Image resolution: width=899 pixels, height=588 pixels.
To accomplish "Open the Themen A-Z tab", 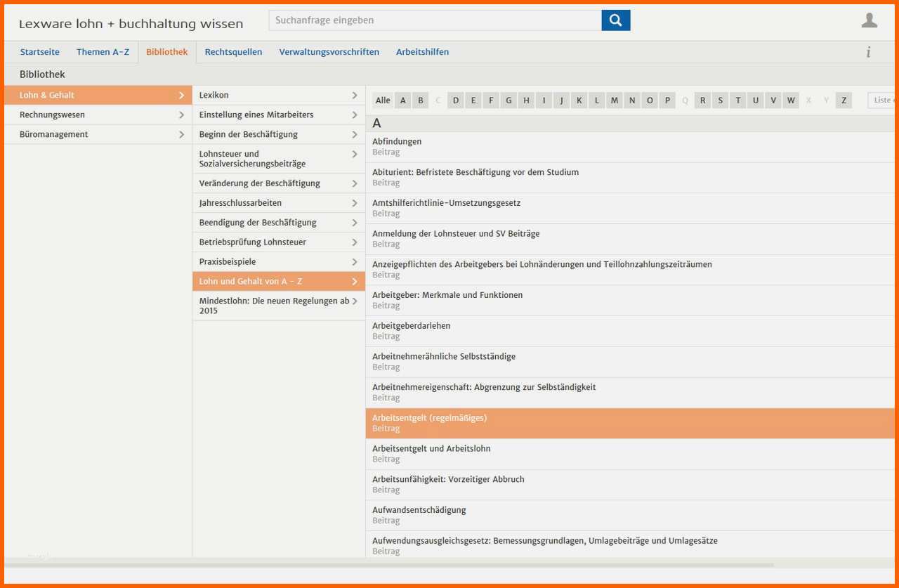I will click(x=103, y=52).
